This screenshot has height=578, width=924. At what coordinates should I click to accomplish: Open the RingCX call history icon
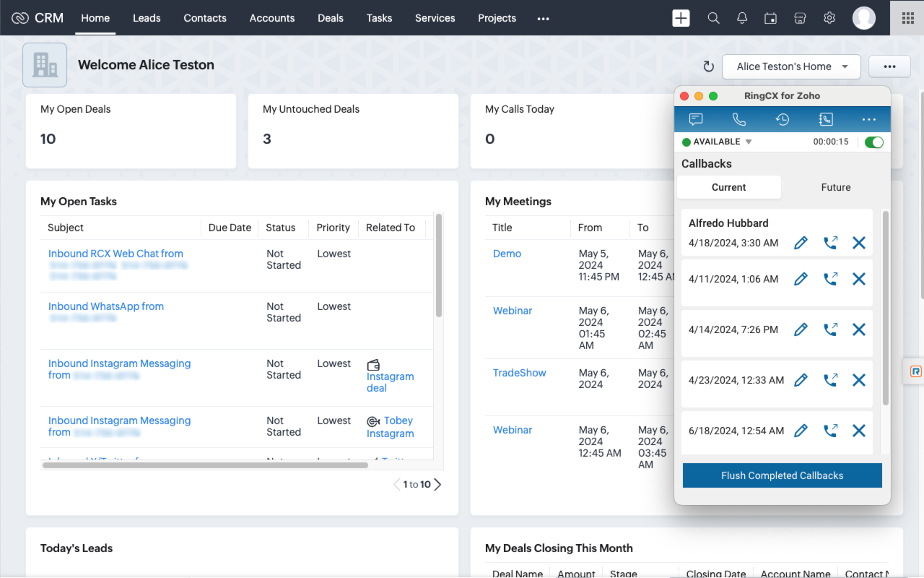click(783, 119)
